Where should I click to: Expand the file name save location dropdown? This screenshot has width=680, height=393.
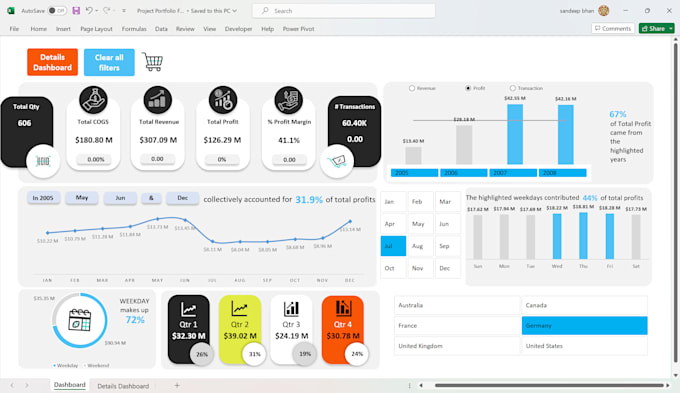[x=235, y=10]
